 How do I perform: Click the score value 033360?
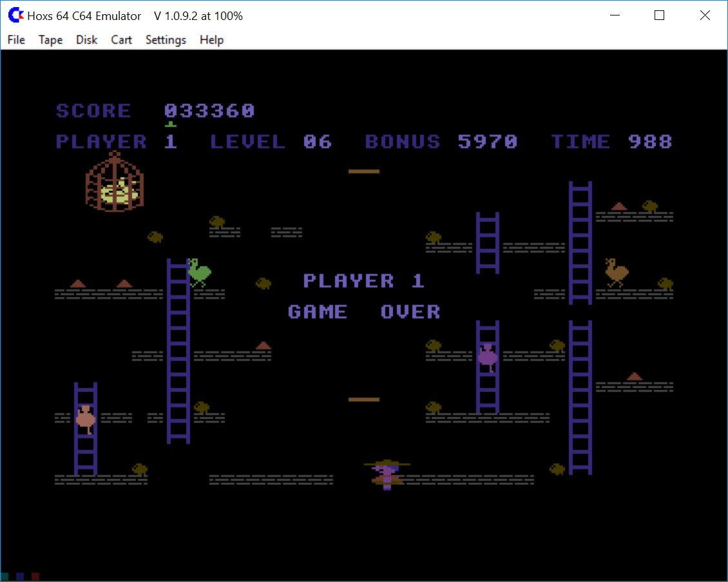point(209,111)
